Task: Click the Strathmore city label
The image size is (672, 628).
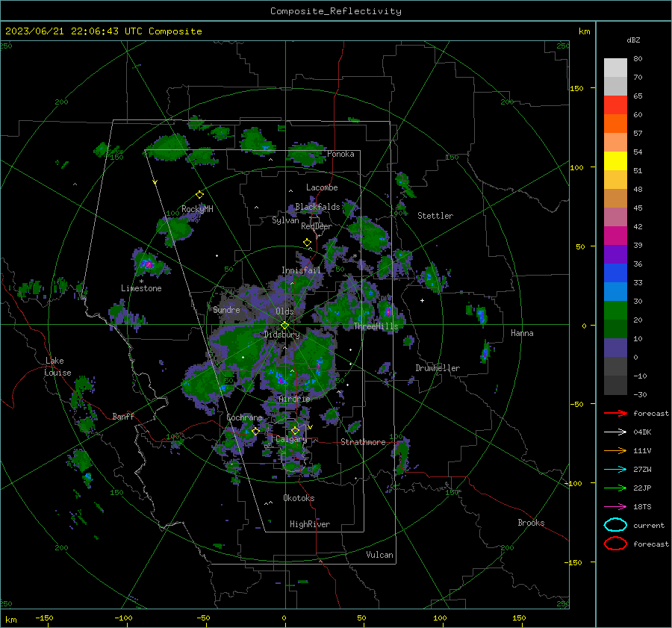Action: pyautogui.click(x=363, y=442)
